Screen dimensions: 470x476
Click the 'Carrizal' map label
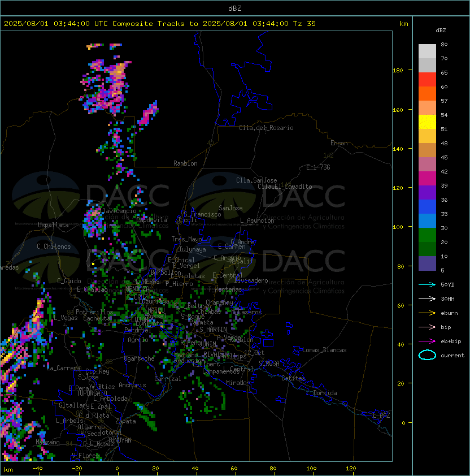[x=168, y=379]
